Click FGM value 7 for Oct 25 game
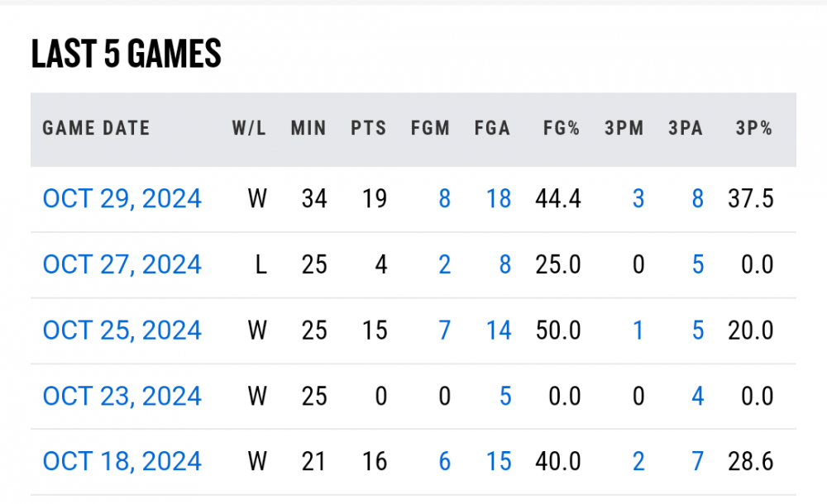The width and height of the screenshot is (827, 504). point(444,330)
